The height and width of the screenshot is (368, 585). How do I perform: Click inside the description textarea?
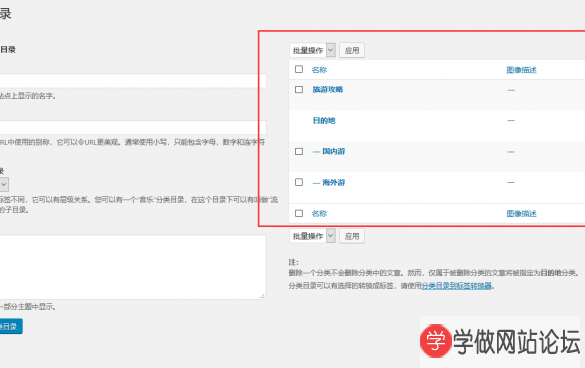[133, 267]
